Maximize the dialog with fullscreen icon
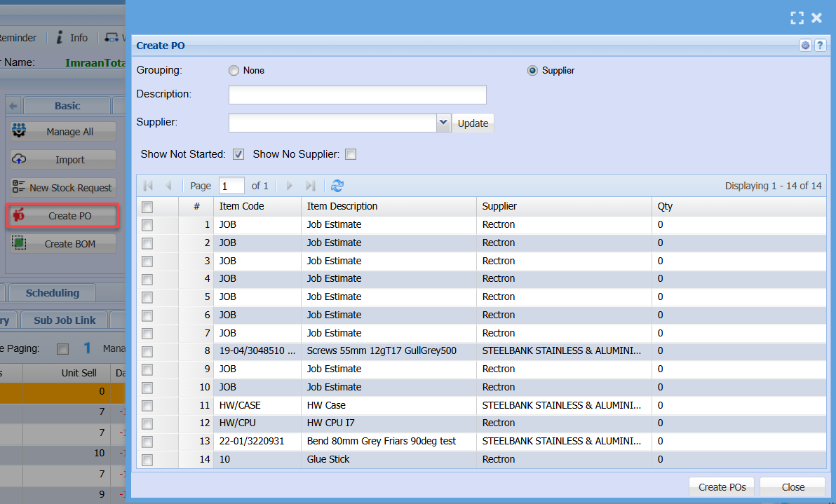The height and width of the screenshot is (504, 836). [x=797, y=18]
